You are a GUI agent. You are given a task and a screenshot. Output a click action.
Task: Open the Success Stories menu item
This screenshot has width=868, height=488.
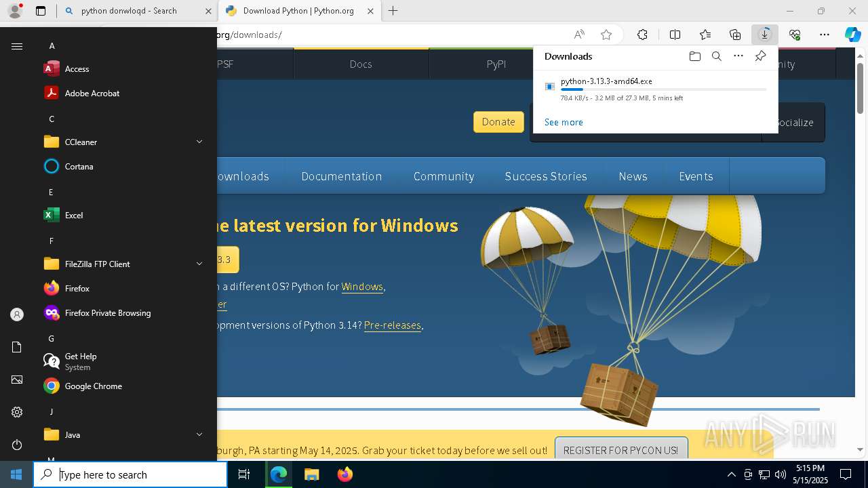tap(546, 176)
